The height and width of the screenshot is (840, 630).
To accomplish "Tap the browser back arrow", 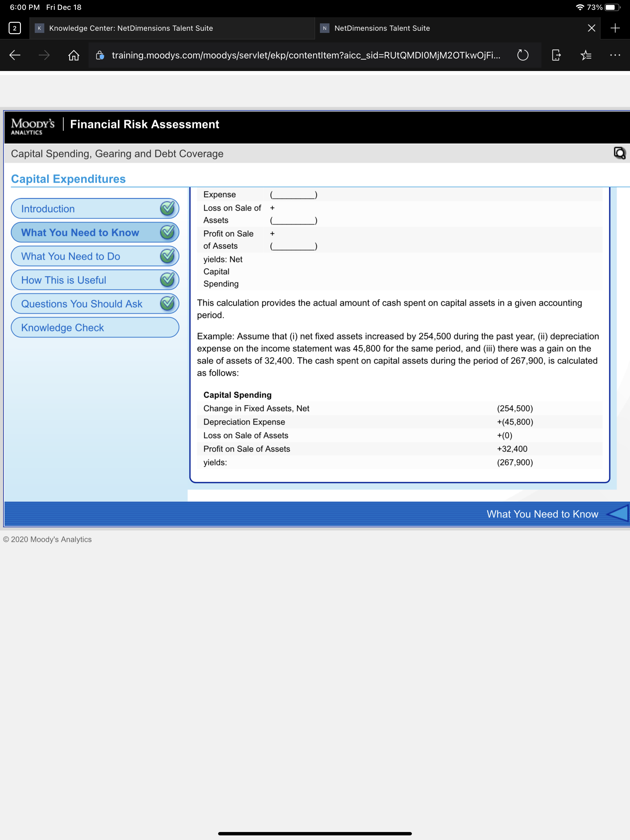I will point(15,55).
